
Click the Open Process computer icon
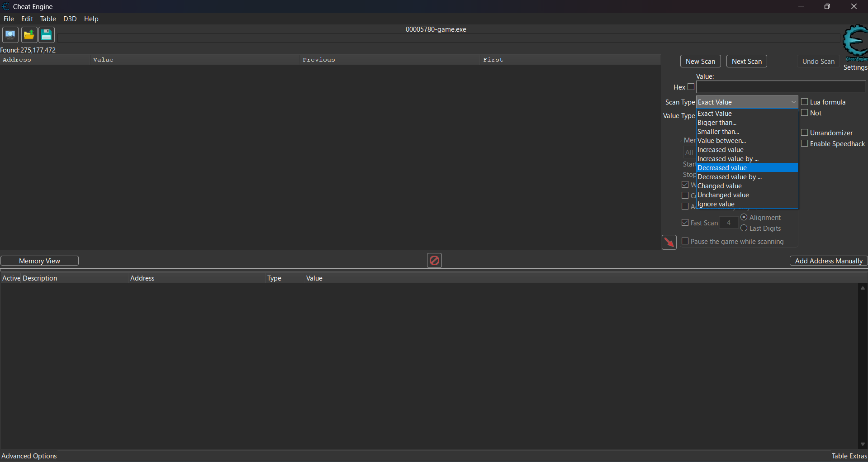10,35
